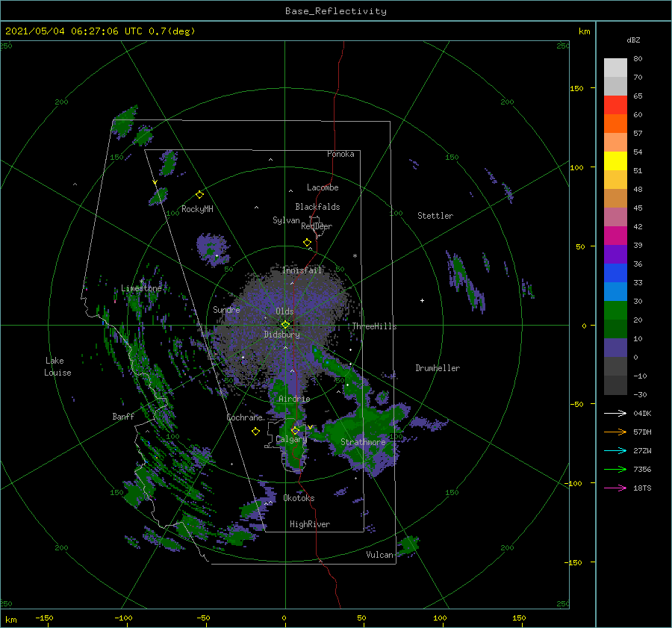This screenshot has height=628, width=672.
Task: Select the dark green 10-20 dBZ legend swatch
Action: [x=615, y=329]
